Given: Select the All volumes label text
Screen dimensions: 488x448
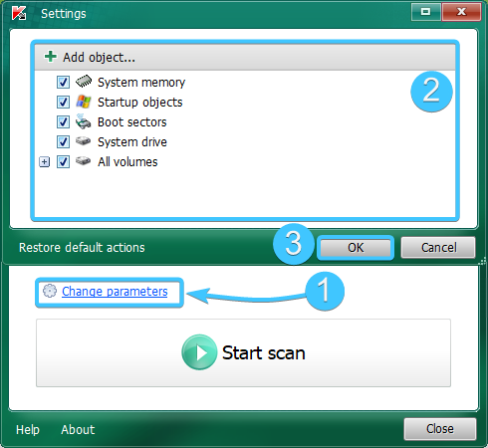Looking at the screenshot, I should click(127, 162).
